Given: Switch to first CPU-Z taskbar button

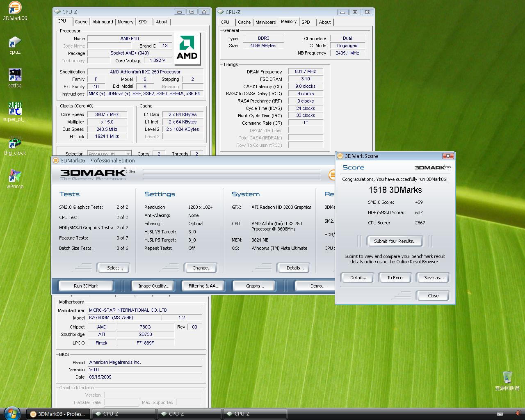Looking at the screenshot, I should point(123,414).
